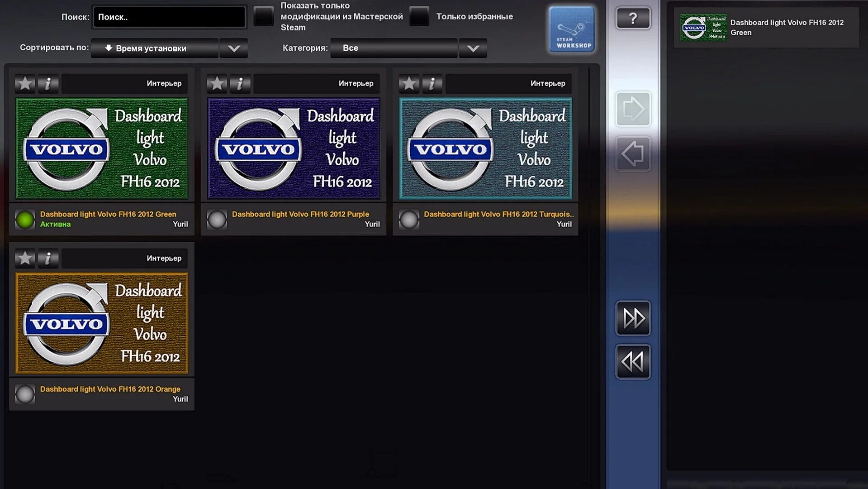Image resolution: width=868 pixels, height=489 pixels.
Task: Toggle 'Только избранные' favorites checkbox
Action: (419, 17)
